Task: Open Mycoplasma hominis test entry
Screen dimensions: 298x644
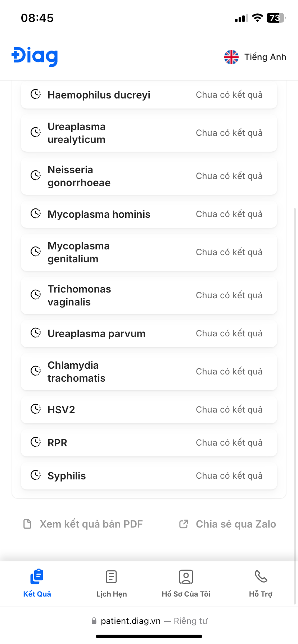Action: pyautogui.click(x=149, y=214)
